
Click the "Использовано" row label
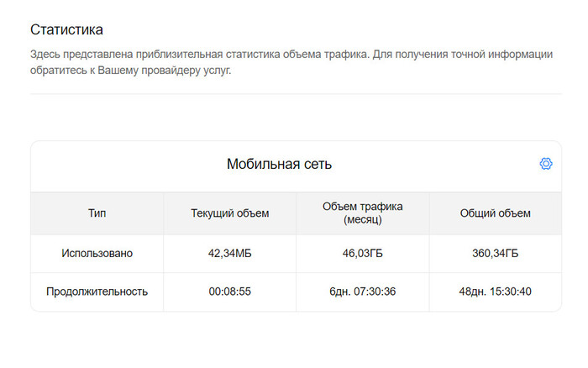(97, 253)
